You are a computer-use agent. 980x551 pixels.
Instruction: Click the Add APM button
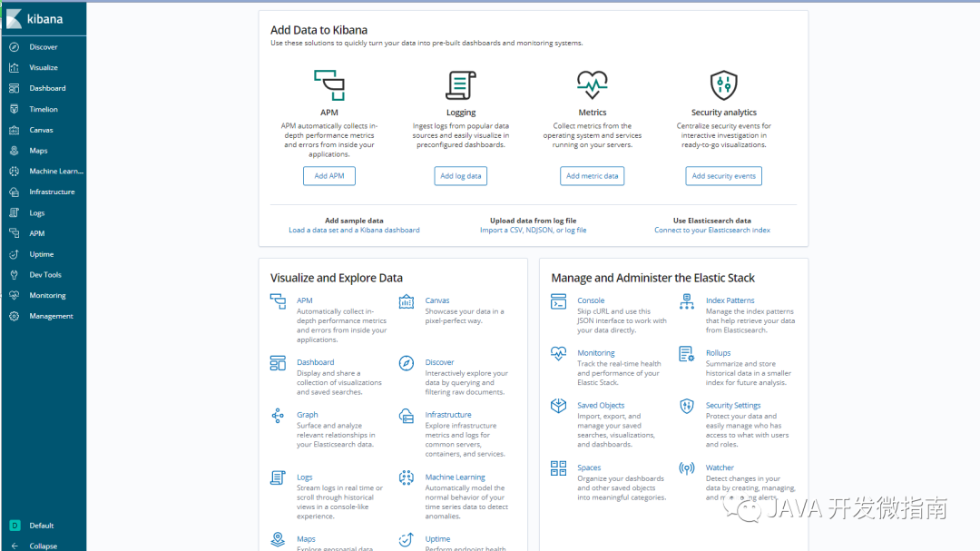[x=329, y=176]
